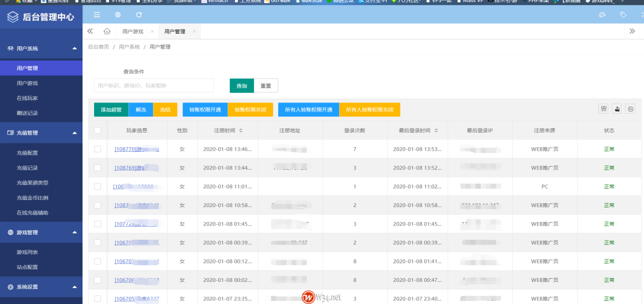Click the refresh icon in top bar
The width and height of the screenshot is (644, 304).
(x=139, y=15)
